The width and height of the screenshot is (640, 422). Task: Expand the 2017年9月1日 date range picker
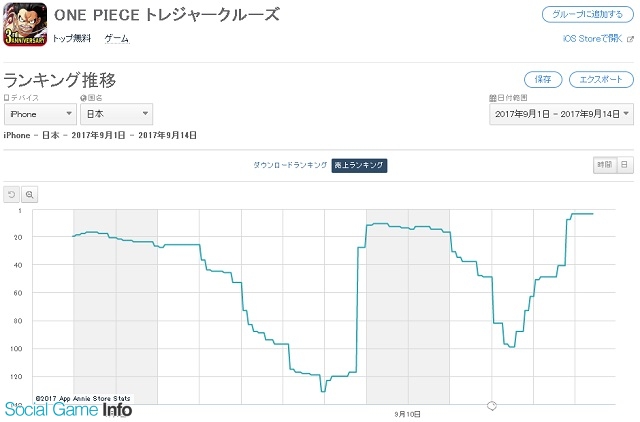561,114
